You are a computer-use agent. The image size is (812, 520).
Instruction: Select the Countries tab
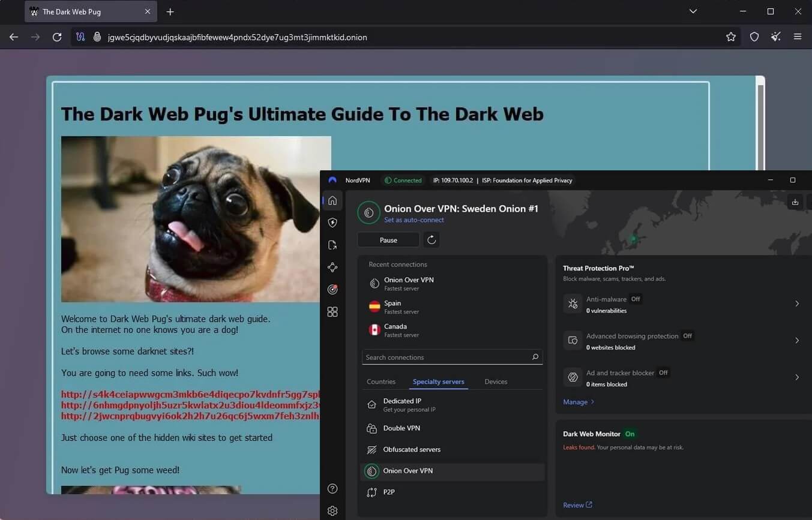[381, 381]
